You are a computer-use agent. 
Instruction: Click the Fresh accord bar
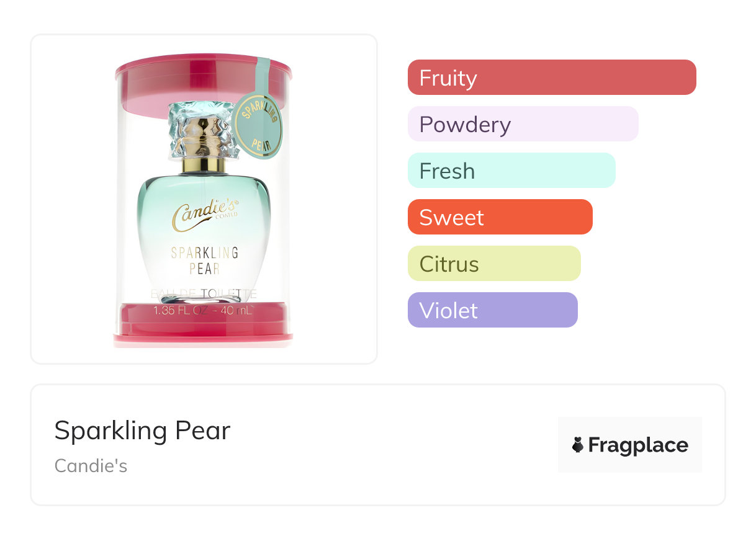coord(511,171)
